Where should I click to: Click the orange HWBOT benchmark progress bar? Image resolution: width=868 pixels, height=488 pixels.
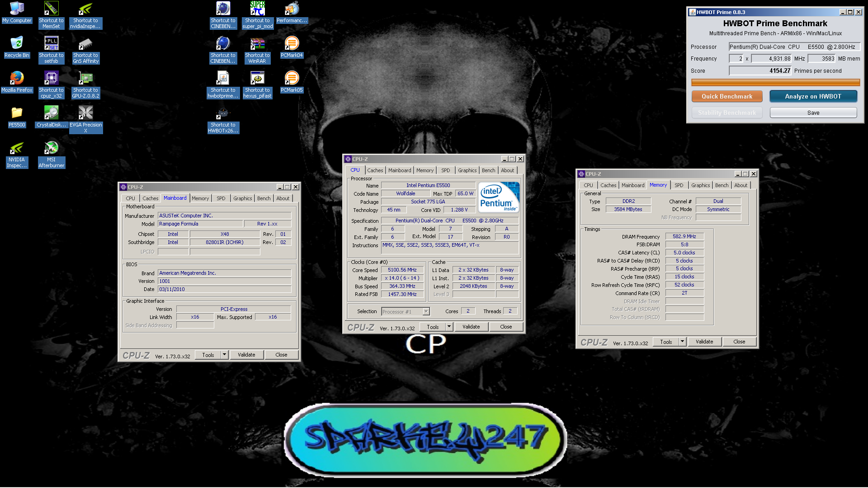click(775, 82)
